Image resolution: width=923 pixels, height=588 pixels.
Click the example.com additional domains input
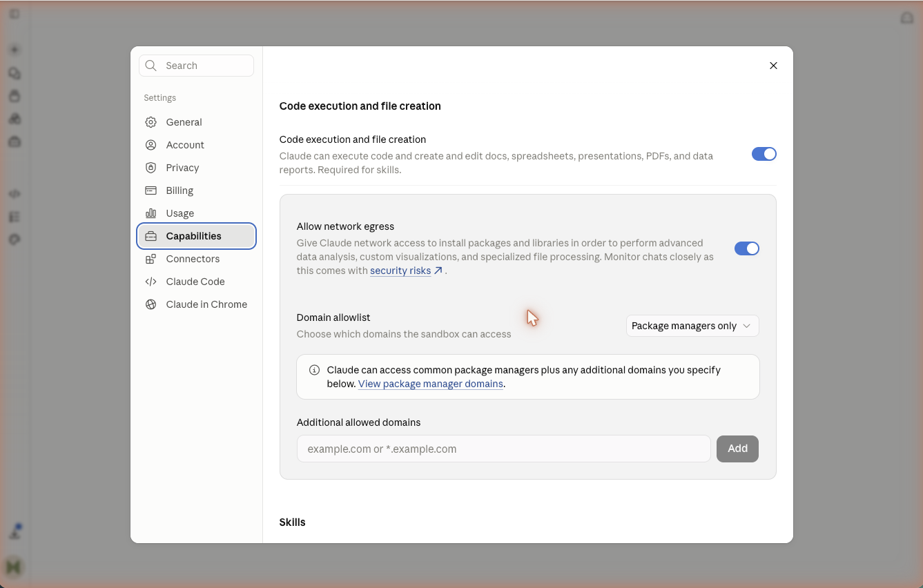pyautogui.click(x=503, y=449)
